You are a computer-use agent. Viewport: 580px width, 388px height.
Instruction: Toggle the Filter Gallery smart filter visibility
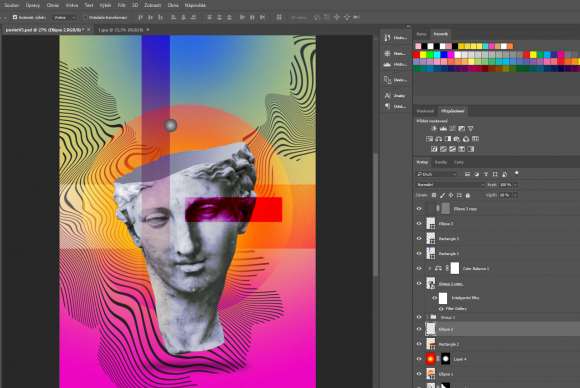coord(441,308)
